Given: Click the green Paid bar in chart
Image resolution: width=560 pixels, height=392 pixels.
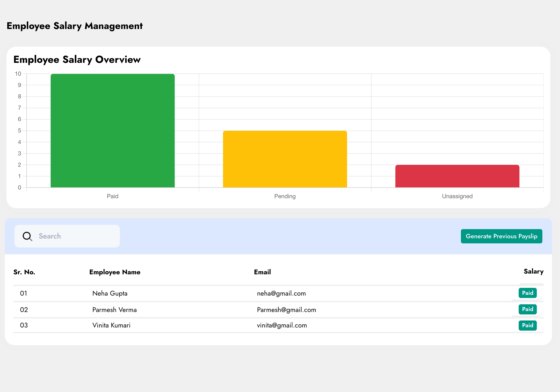Looking at the screenshot, I should (112, 131).
